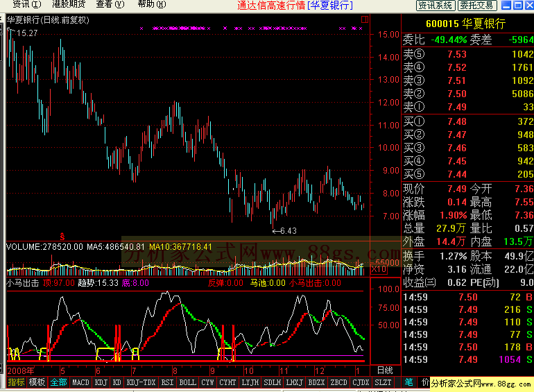
Task: Click the 卖② price 7.50
Action: [x=457, y=94]
